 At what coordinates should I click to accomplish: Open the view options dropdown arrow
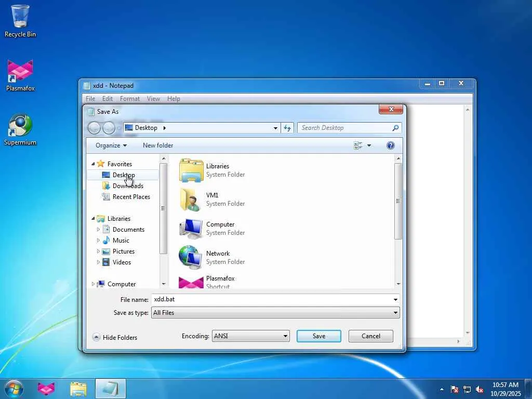(369, 145)
